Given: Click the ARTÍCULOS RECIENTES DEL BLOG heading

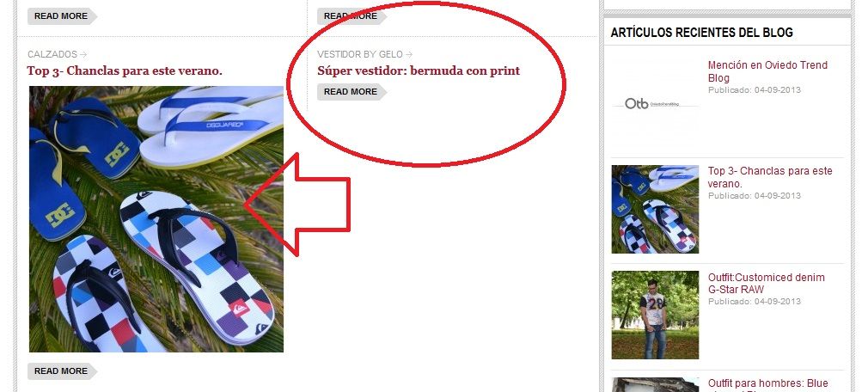Looking at the screenshot, I should [x=702, y=33].
